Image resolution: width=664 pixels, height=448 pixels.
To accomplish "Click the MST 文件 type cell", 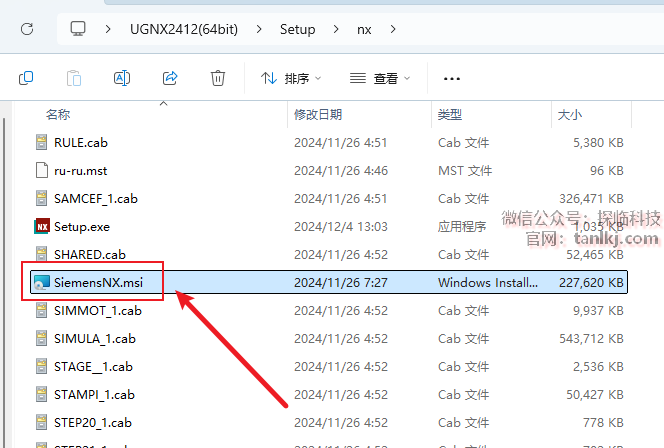I will [x=465, y=171].
